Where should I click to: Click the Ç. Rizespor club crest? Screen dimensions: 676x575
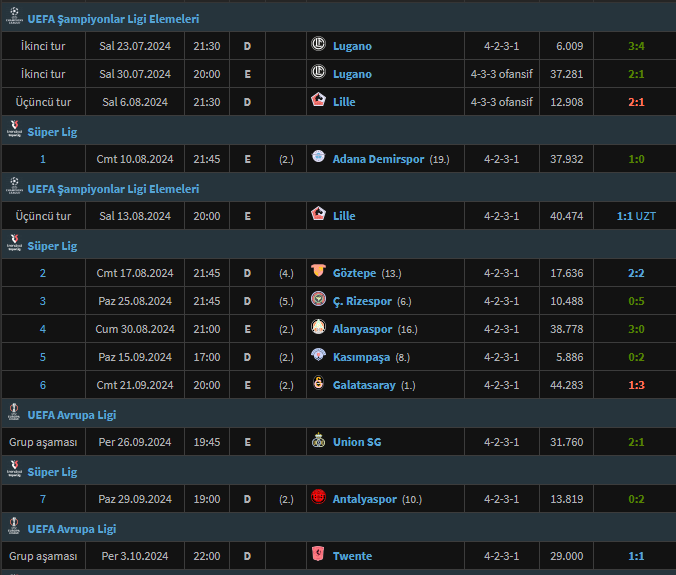[318, 300]
